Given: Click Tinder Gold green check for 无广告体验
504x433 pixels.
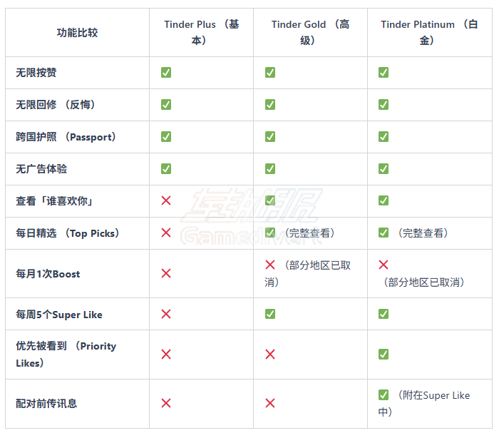Looking at the screenshot, I should tap(270, 169).
